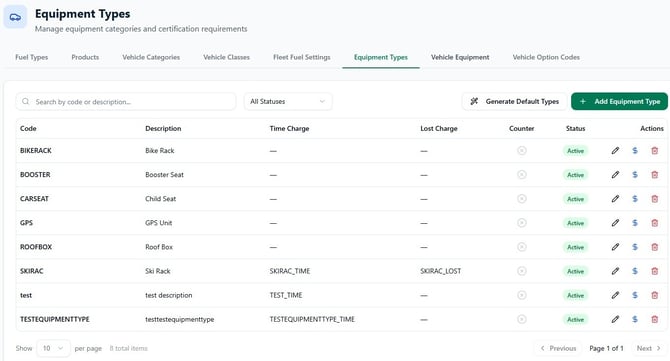Click the vehicle icon beside Equipment Types title
This screenshot has width=670, height=361.
pyautogui.click(x=15, y=17)
